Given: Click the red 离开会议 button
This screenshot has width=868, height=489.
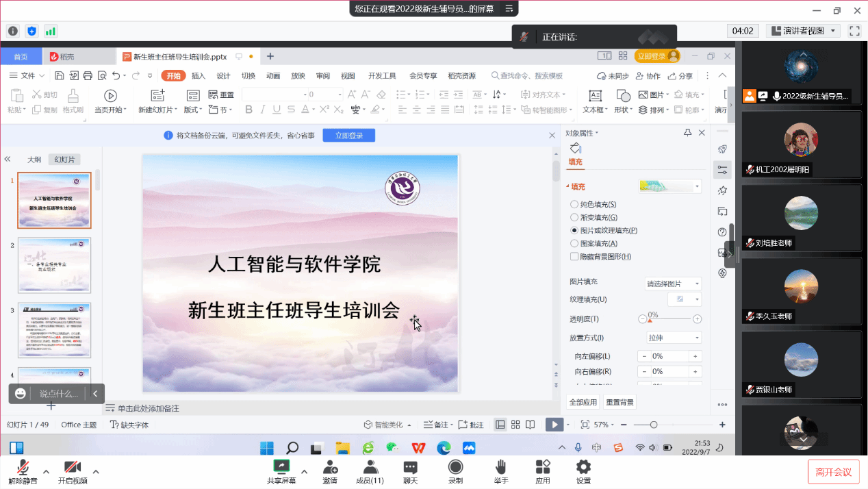Looking at the screenshot, I should pyautogui.click(x=833, y=472).
